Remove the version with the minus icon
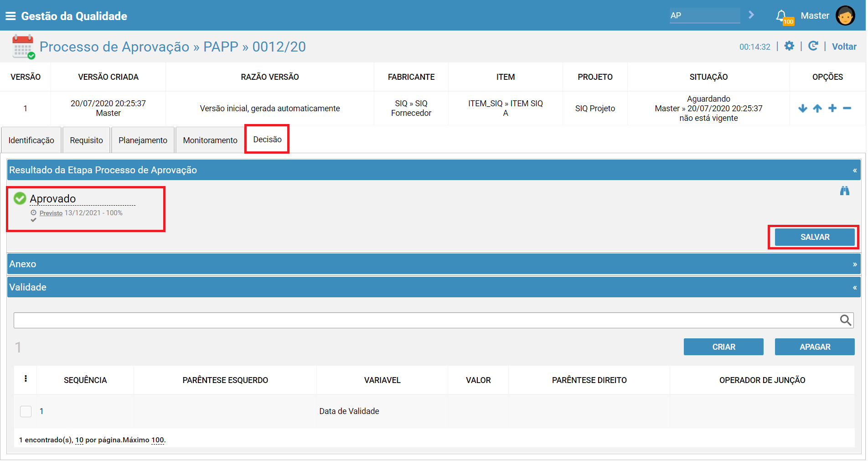 coord(847,108)
